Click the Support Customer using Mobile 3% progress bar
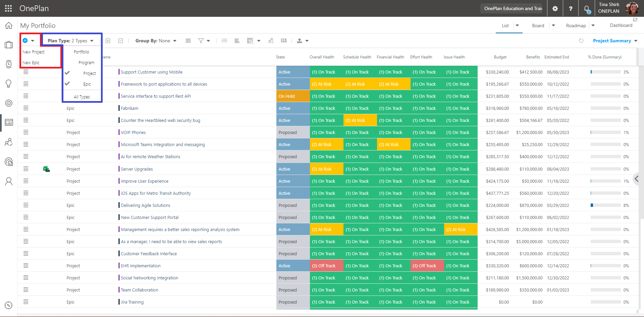The width and height of the screenshot is (644, 317). (x=606, y=72)
